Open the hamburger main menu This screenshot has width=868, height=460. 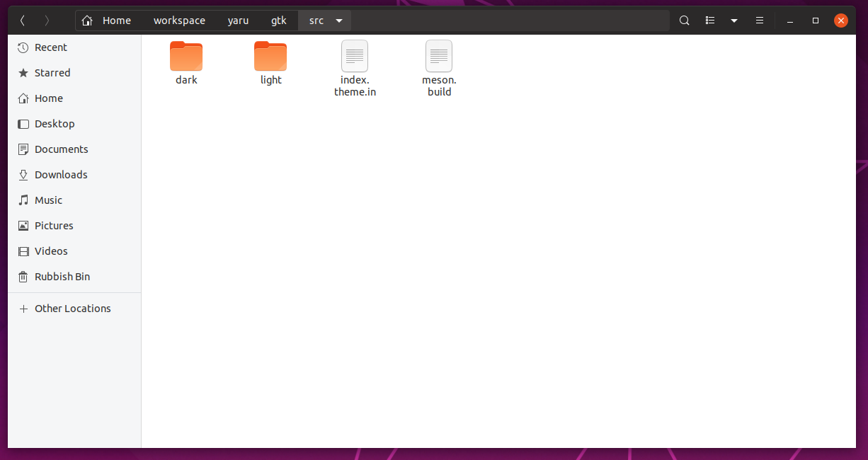tap(760, 21)
